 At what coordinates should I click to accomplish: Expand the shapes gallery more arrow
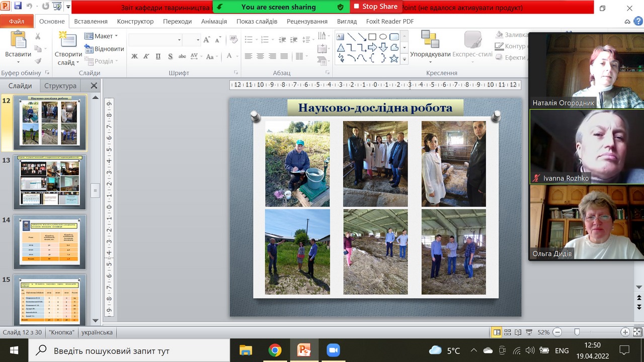404,59
